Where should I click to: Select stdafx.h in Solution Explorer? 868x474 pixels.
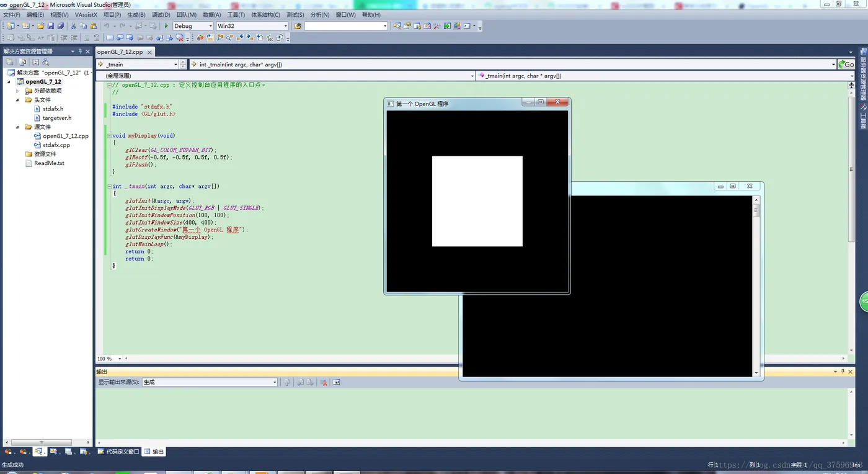pyautogui.click(x=53, y=109)
